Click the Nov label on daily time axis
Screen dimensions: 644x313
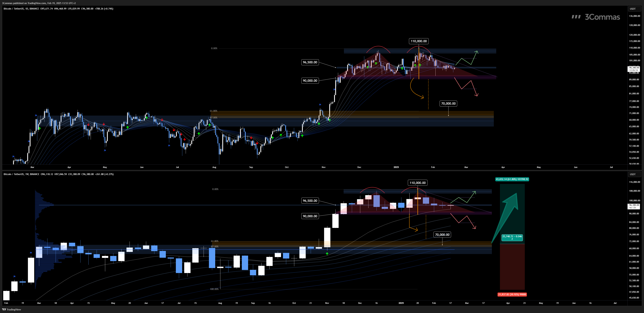point(323,167)
